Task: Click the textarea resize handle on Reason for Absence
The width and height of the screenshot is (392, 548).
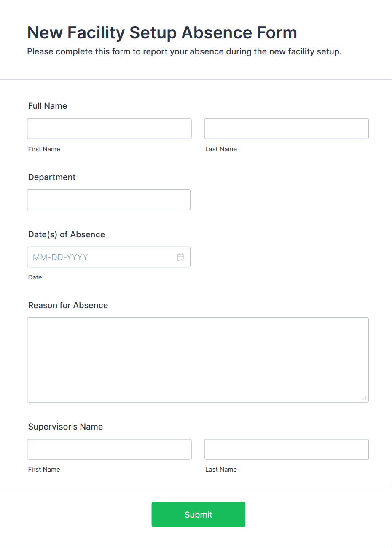Action: (x=365, y=398)
